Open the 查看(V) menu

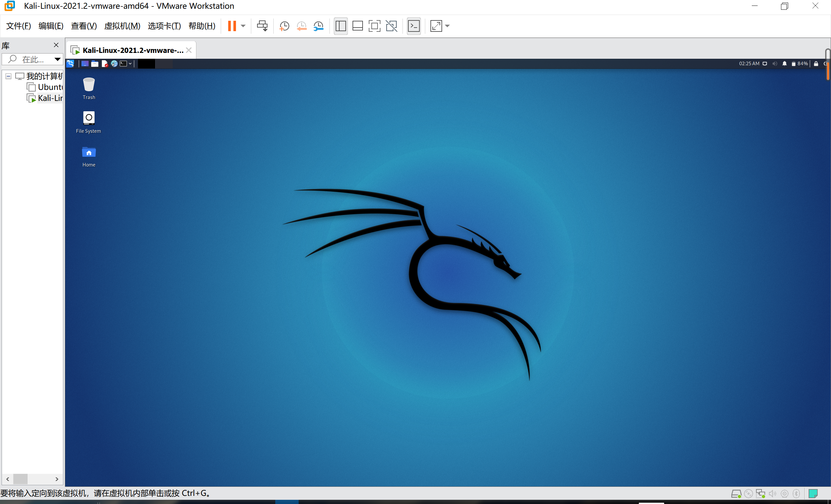[x=84, y=26]
